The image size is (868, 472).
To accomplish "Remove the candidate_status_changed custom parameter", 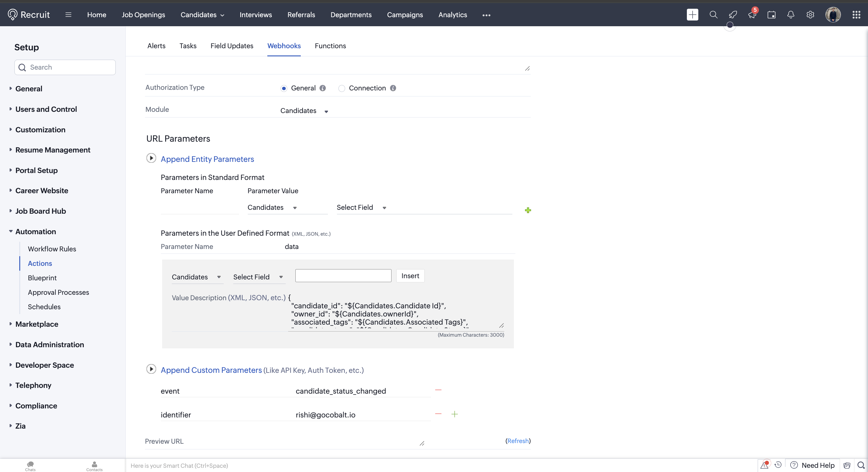I will click(x=438, y=390).
